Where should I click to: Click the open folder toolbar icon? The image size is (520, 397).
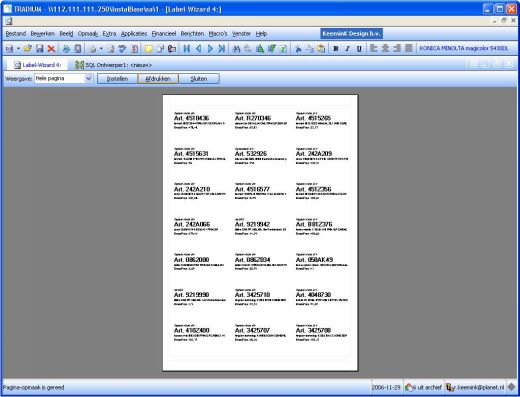[27, 49]
